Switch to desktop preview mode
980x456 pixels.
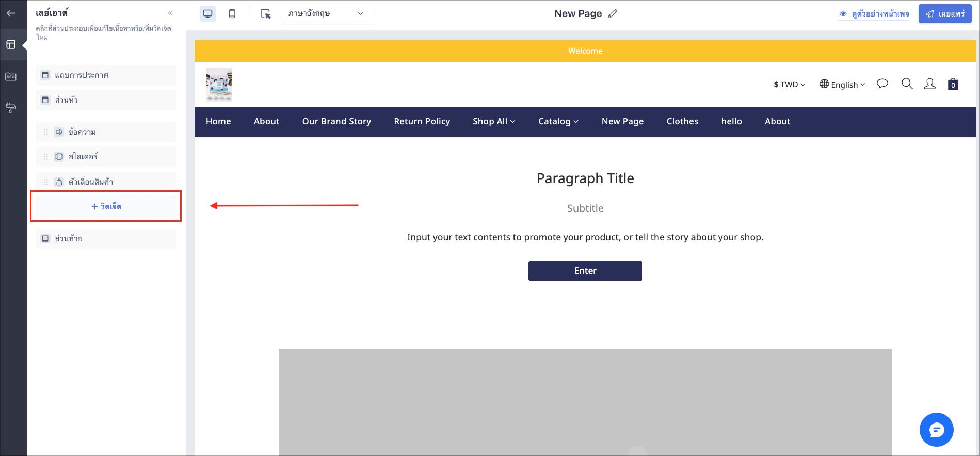207,14
